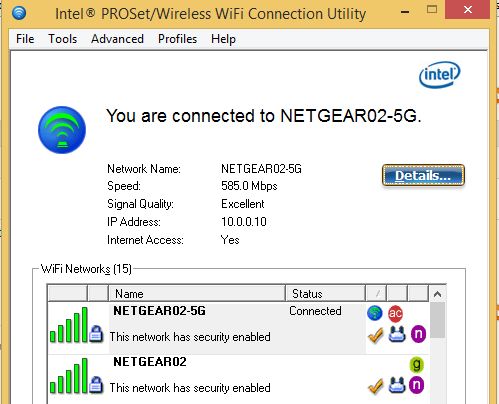Click the networks list scrollbar thumb
Image resolution: width=499 pixels, height=404 pixels.
coord(437,320)
